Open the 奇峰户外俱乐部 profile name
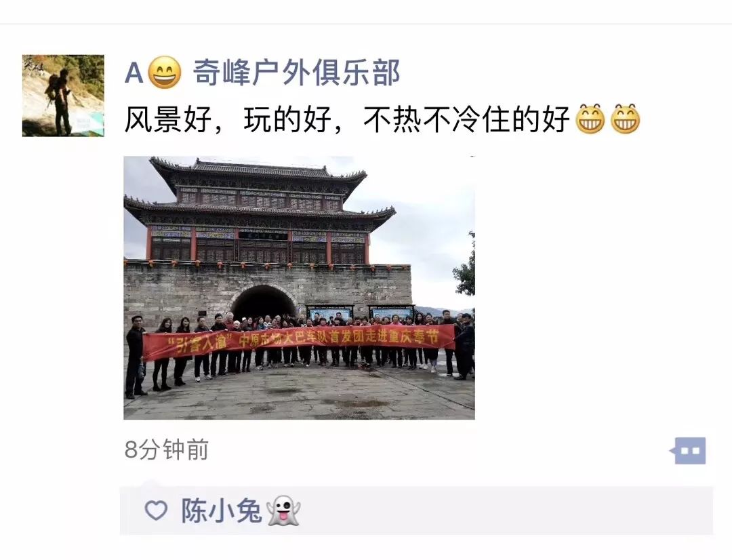The width and height of the screenshot is (732, 560). pyautogui.click(x=296, y=73)
